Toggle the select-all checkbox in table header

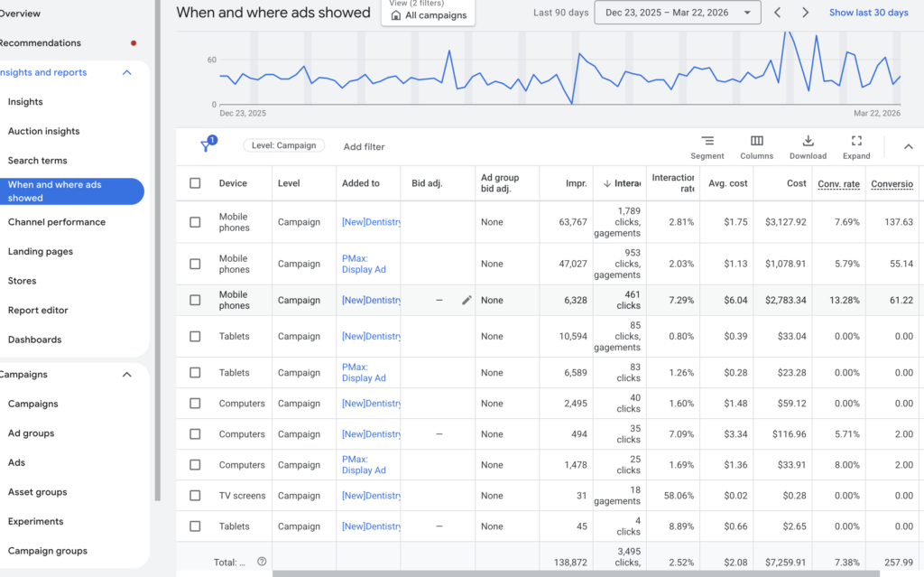pyautogui.click(x=195, y=183)
